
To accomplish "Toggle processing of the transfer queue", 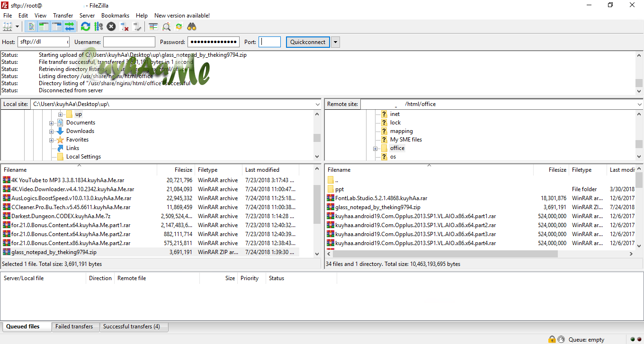I will 98,26.
